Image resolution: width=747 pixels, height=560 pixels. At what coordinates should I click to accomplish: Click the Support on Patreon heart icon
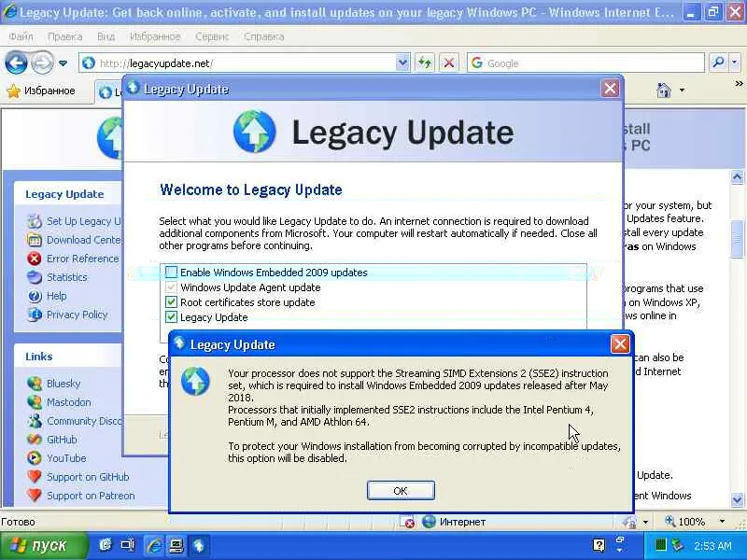(35, 496)
